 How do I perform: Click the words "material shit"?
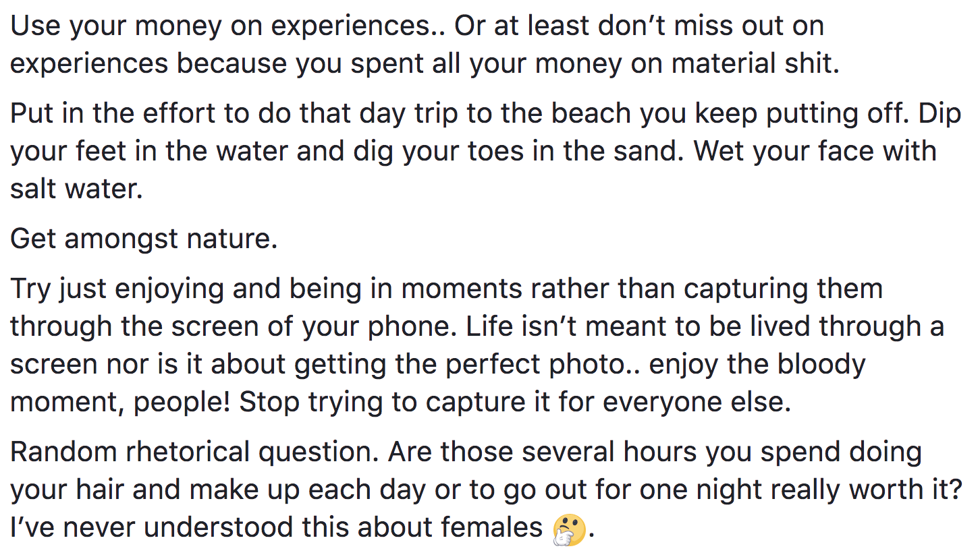(756, 63)
